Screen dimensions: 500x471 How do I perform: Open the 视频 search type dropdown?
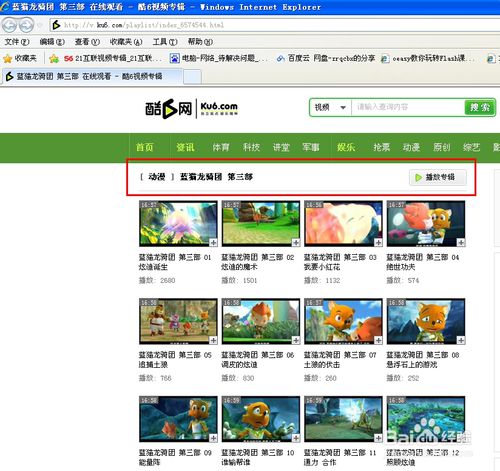pyautogui.click(x=330, y=107)
